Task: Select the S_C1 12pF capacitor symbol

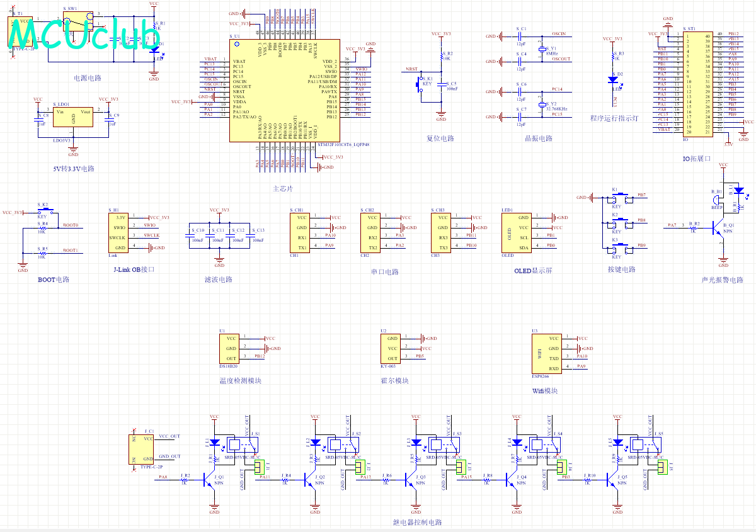Action: point(521,37)
